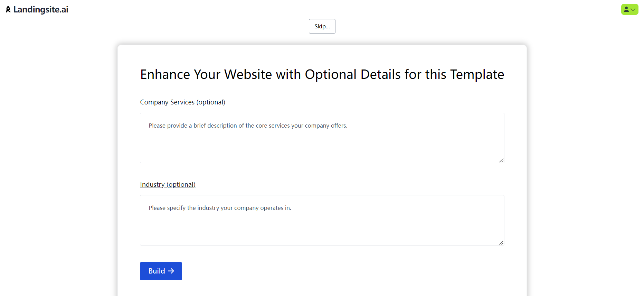Grab the Industry textarea resize handle
644x296 pixels.
coord(501,242)
